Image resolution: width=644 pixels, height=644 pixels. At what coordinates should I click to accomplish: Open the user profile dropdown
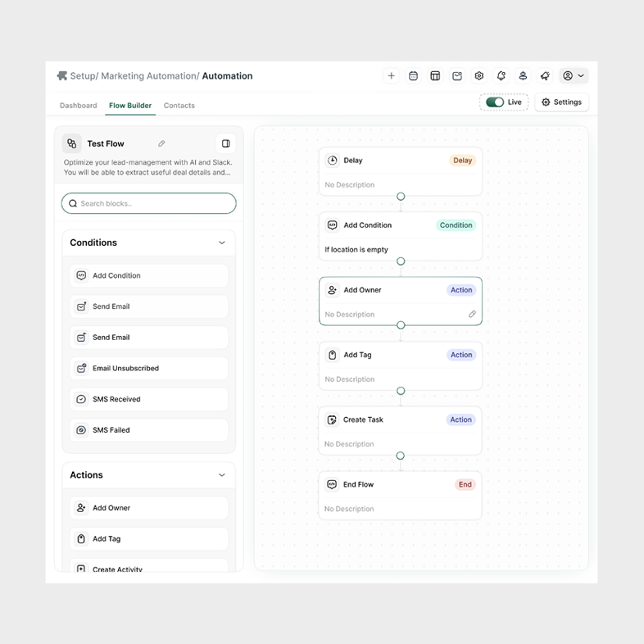tap(574, 76)
